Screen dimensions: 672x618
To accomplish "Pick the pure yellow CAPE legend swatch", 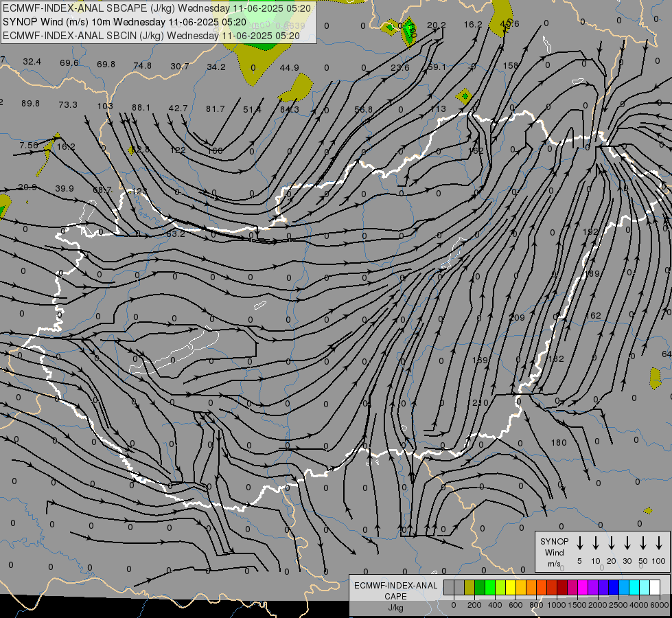I will (511, 588).
